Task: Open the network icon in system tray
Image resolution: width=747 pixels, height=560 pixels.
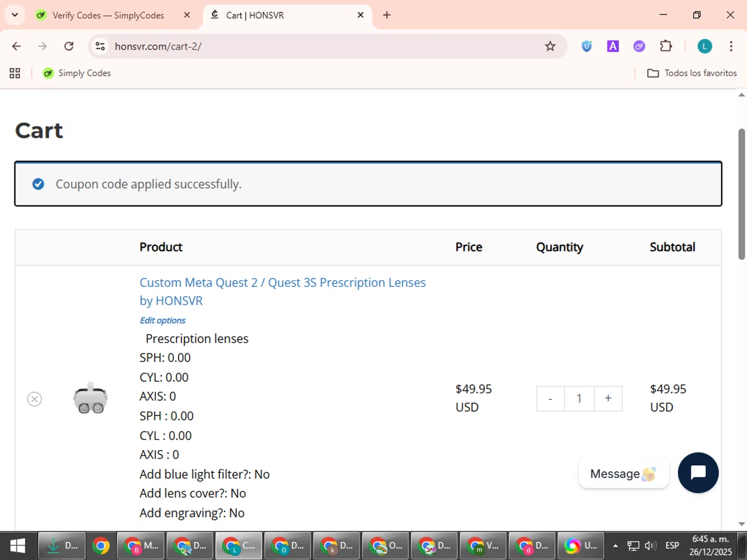Action: point(633,546)
